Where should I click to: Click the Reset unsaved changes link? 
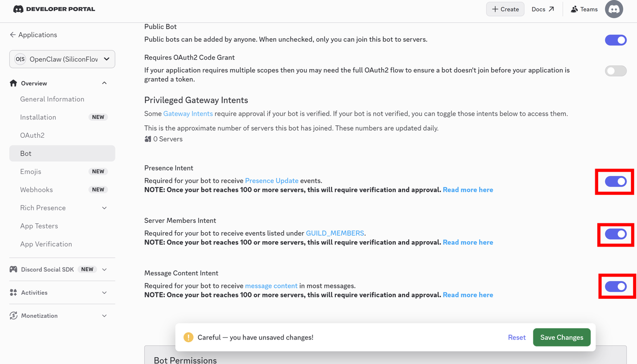click(x=517, y=337)
